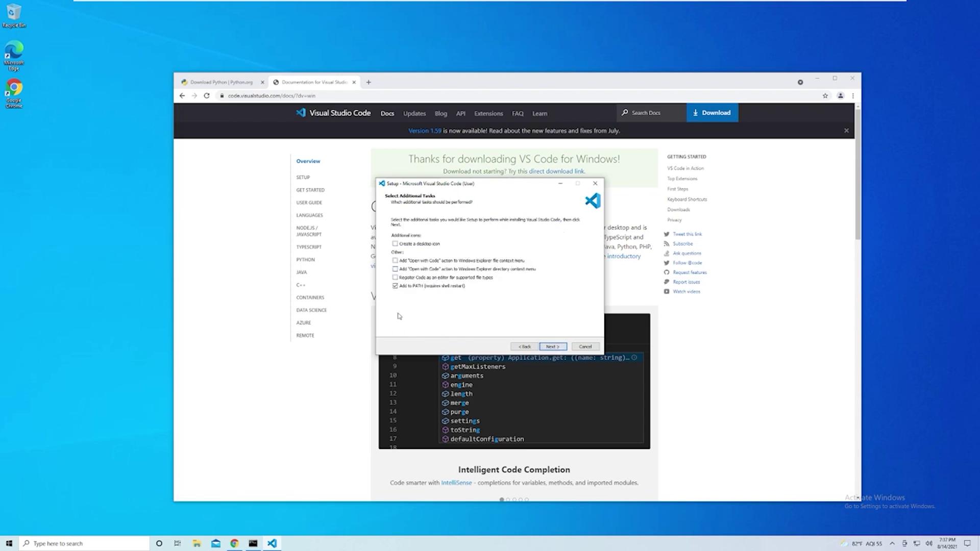The width and height of the screenshot is (980, 551).
Task: Switch to Download Python tab
Action: [221, 82]
